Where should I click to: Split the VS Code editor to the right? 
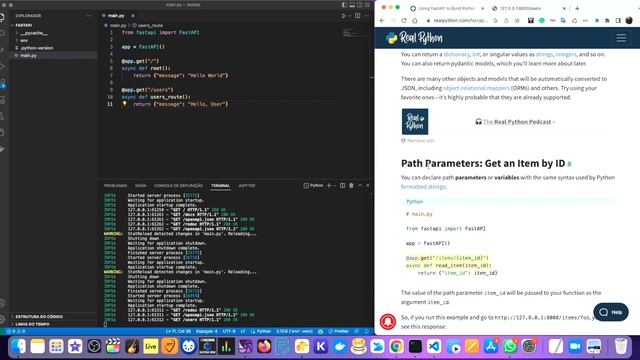[x=358, y=16]
